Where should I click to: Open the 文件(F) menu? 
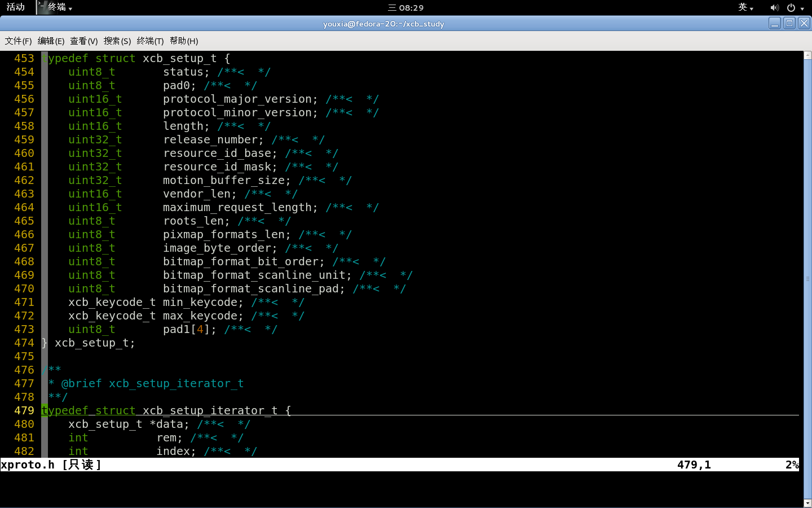pos(18,41)
